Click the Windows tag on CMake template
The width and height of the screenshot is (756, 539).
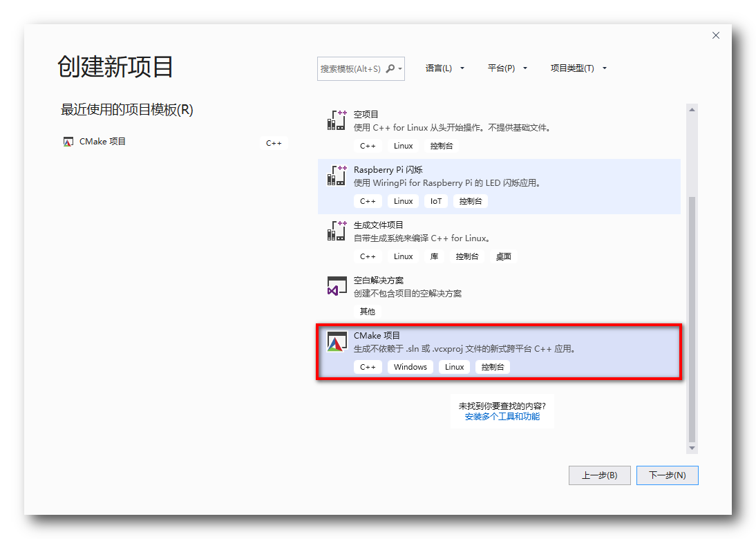[410, 367]
